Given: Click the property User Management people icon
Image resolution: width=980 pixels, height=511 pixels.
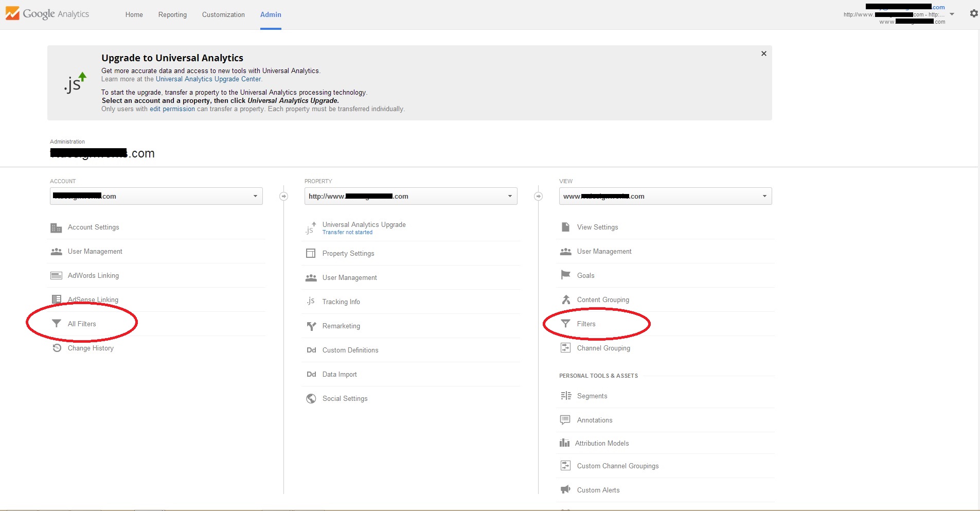Looking at the screenshot, I should 311,278.
